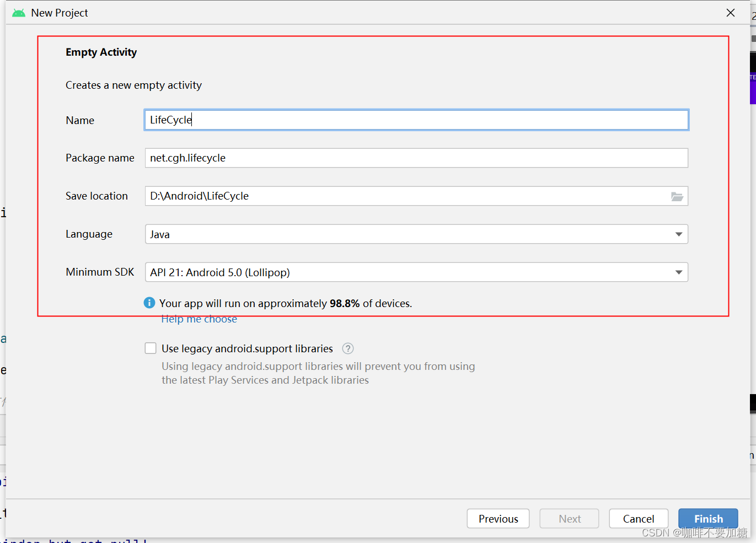Close the New Project dialog
Viewport: 756px width, 543px height.
[731, 13]
